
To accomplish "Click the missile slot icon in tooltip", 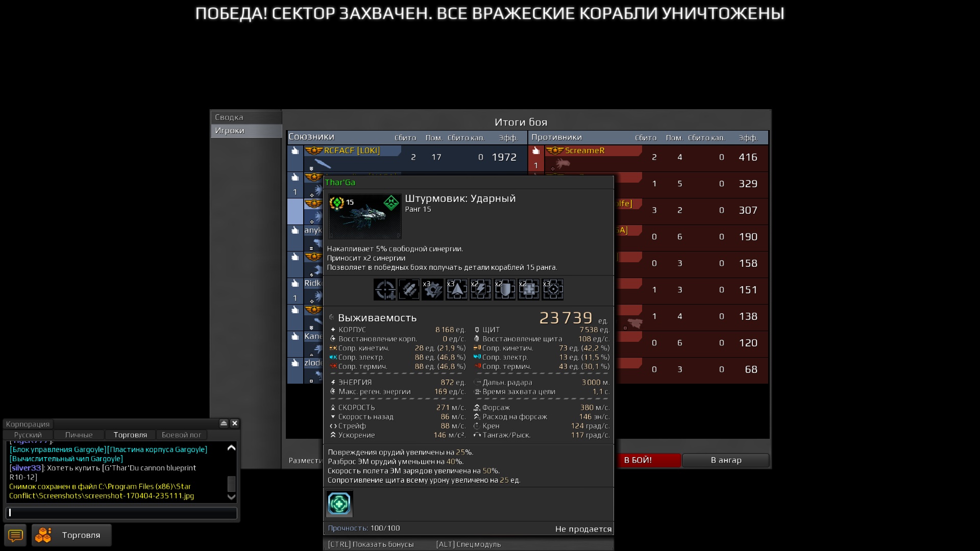I will coord(408,289).
